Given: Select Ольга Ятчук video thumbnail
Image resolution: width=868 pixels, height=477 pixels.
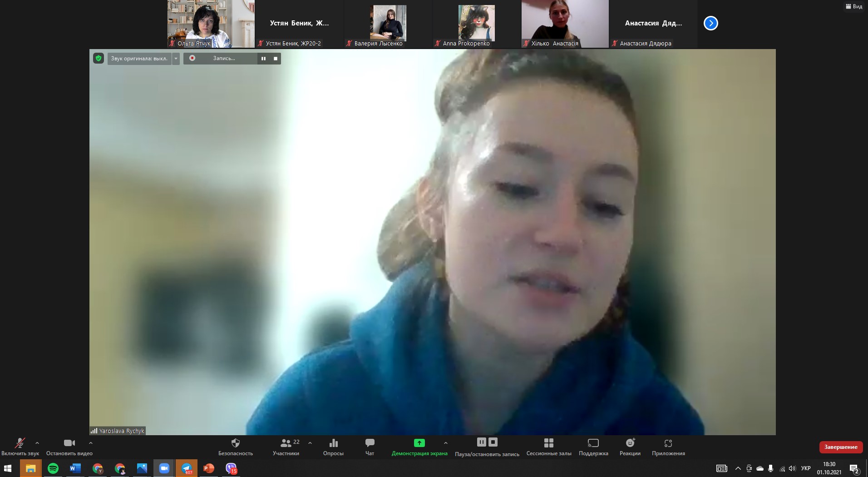Looking at the screenshot, I should click(211, 24).
